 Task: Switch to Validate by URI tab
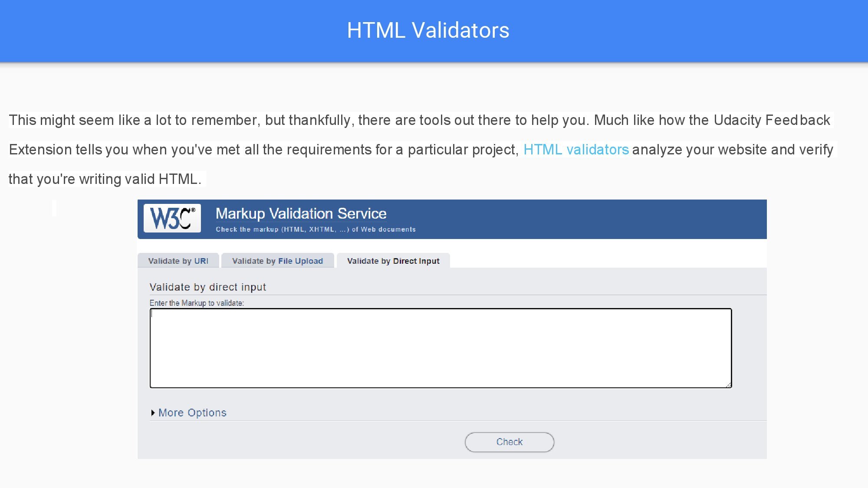point(178,261)
